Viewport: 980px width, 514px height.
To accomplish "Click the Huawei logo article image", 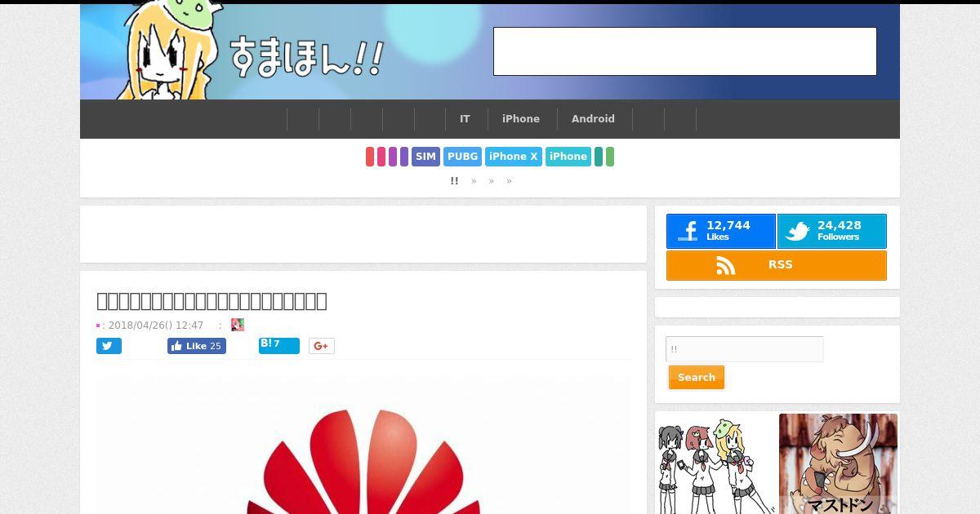I will [x=363, y=445].
